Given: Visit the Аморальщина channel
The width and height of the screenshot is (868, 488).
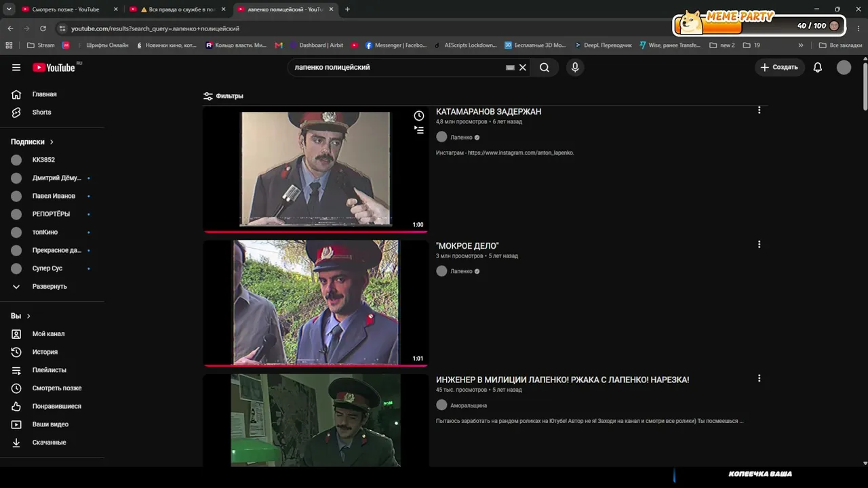Looking at the screenshot, I should (469, 405).
